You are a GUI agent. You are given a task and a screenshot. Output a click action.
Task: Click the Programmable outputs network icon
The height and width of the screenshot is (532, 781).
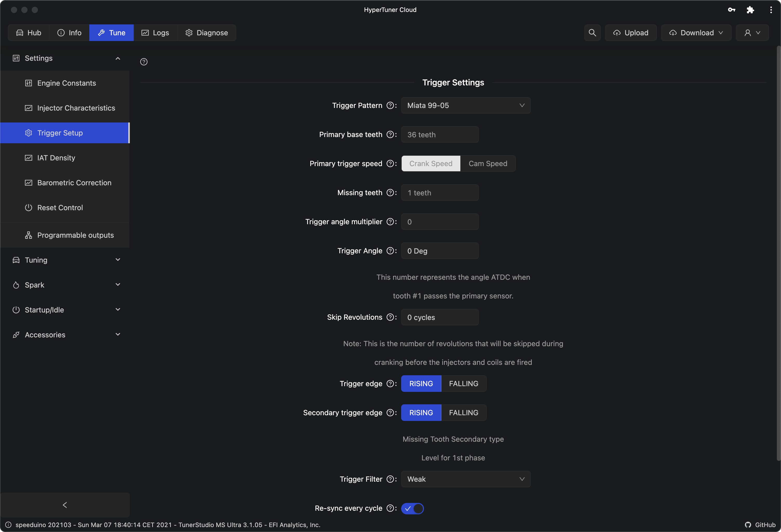click(27, 235)
